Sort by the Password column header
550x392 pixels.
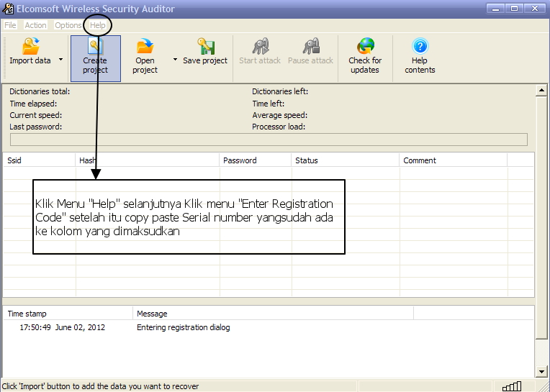(x=256, y=160)
